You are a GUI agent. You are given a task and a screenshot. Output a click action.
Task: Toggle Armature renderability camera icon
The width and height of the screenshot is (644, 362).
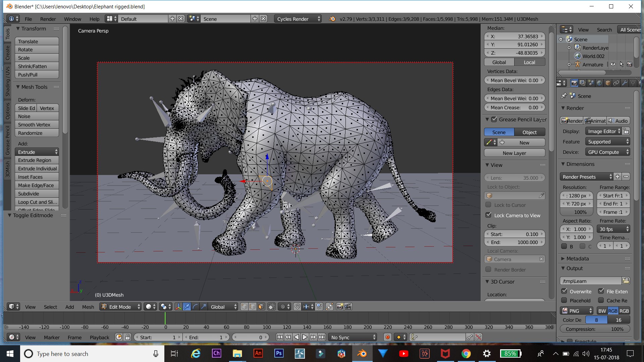pyautogui.click(x=630, y=64)
